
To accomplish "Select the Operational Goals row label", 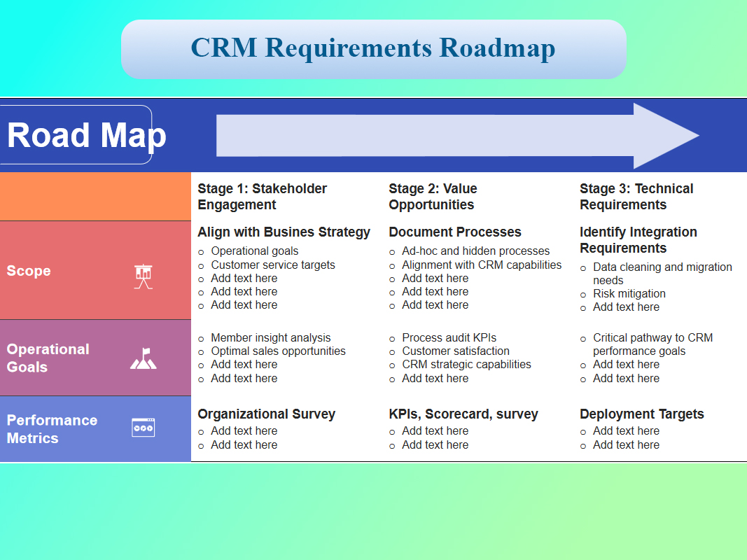I will [48, 358].
